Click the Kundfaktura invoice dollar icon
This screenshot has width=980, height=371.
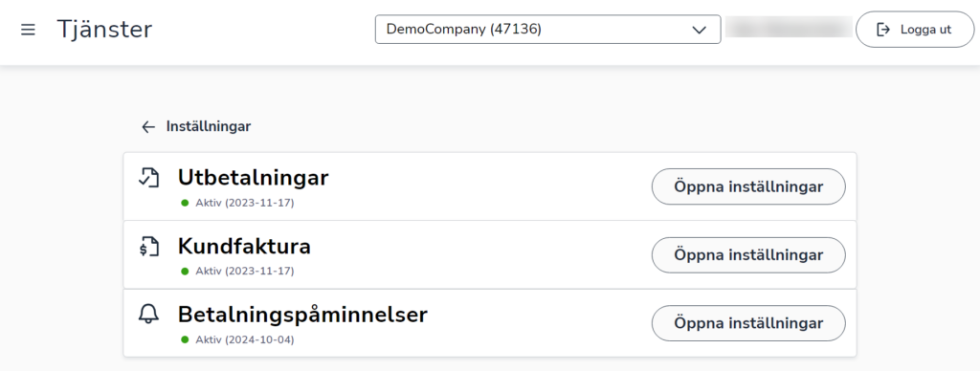148,247
